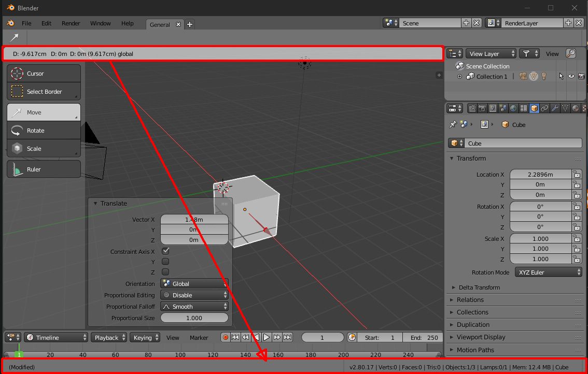Lock the Rotation X value

(x=577, y=207)
